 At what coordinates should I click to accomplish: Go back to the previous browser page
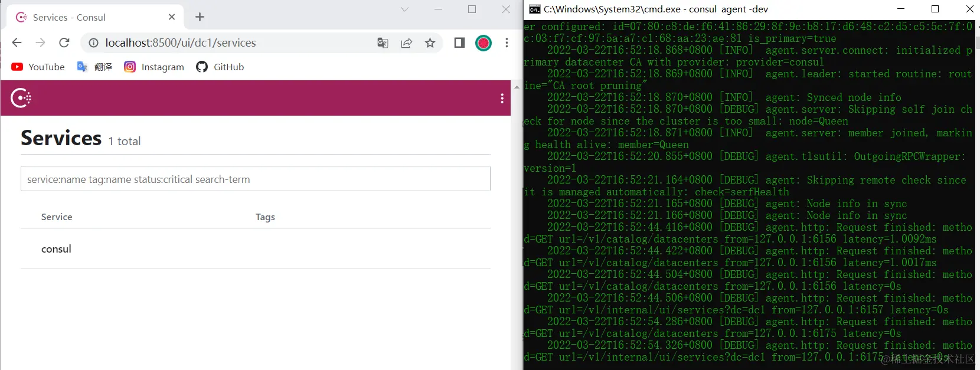coord(17,42)
